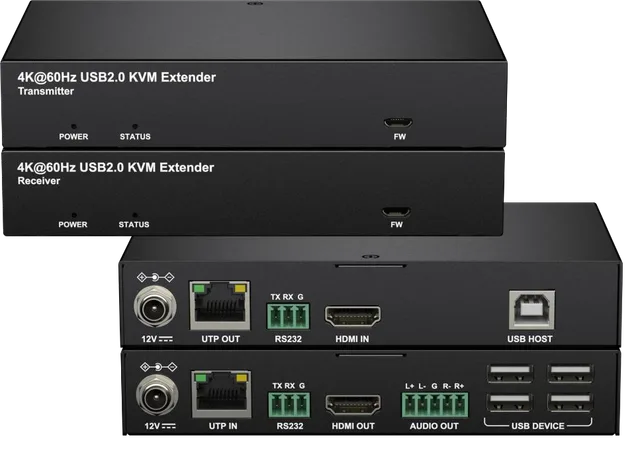Click the "UTP IN" label

click(223, 426)
